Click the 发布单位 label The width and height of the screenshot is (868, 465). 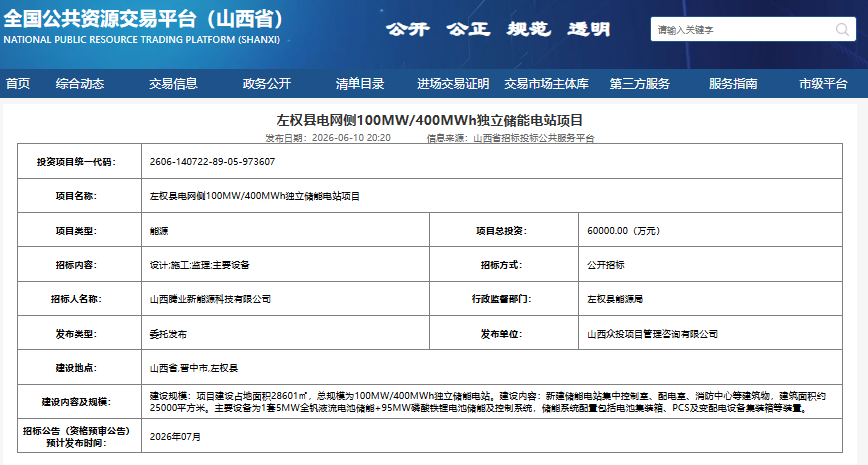coord(501,334)
